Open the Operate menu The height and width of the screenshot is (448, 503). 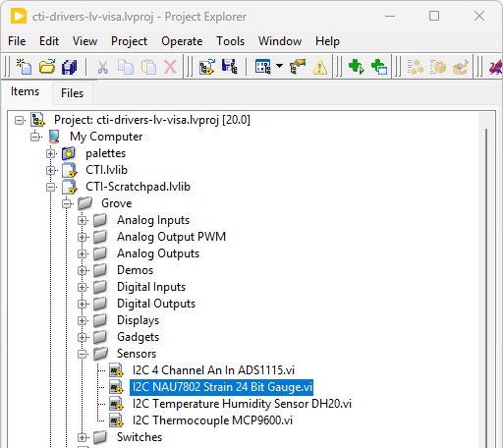[x=182, y=41]
